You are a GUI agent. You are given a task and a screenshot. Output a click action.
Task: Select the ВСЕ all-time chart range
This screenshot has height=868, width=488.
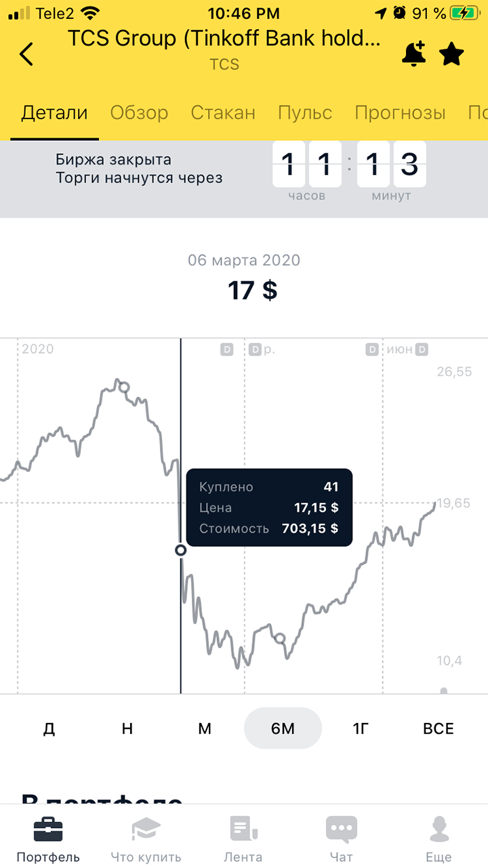click(439, 728)
